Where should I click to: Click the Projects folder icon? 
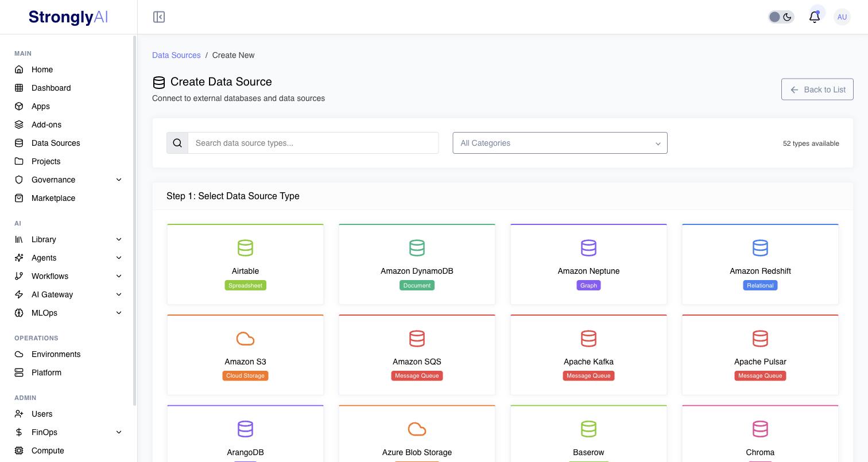[19, 161]
